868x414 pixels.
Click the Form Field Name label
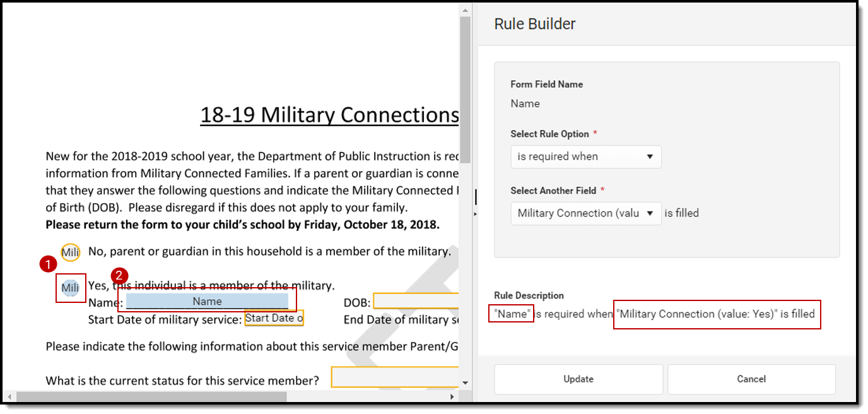(546, 84)
